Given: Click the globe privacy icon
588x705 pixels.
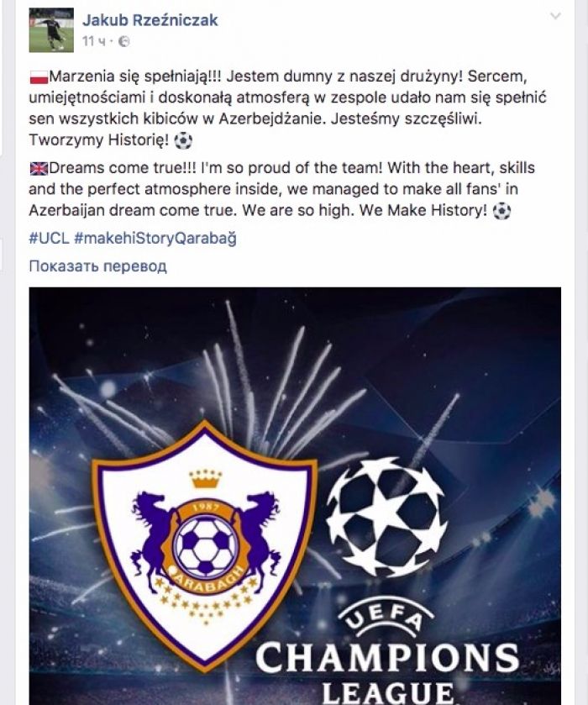Looking at the screenshot, I should pos(124,41).
